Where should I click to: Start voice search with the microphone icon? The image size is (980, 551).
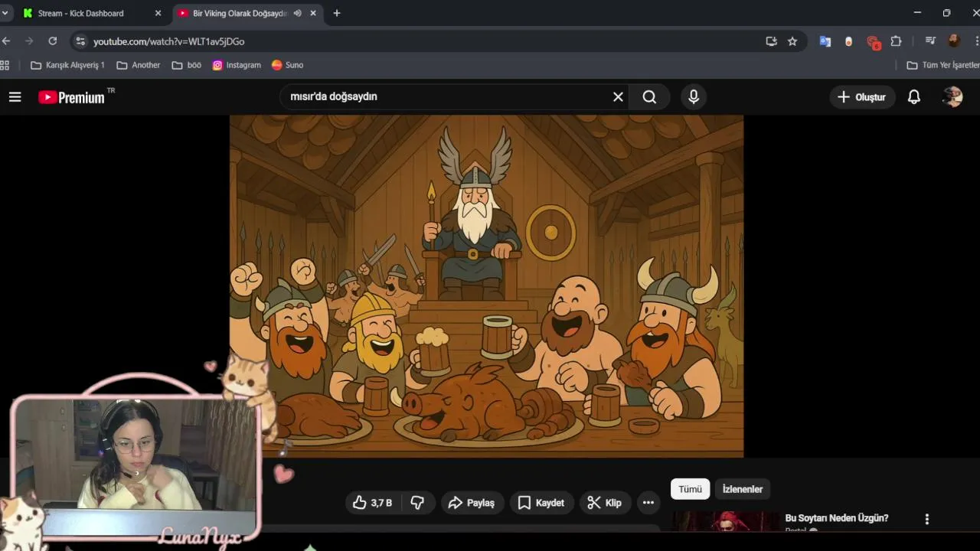point(694,96)
